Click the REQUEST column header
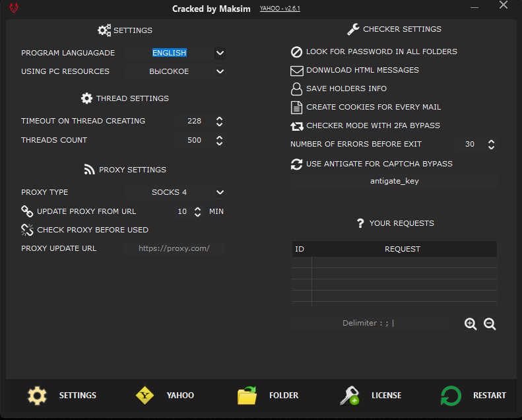522x420 pixels. 402,249
